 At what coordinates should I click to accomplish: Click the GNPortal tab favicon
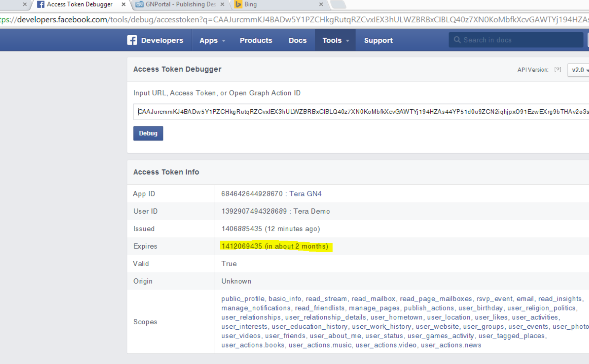click(x=140, y=4)
